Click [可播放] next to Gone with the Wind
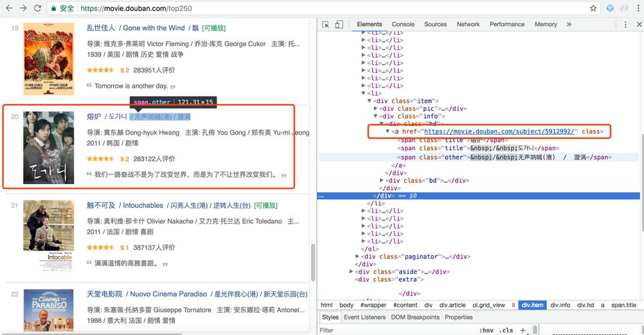This screenshot has width=644, height=335. click(x=214, y=28)
